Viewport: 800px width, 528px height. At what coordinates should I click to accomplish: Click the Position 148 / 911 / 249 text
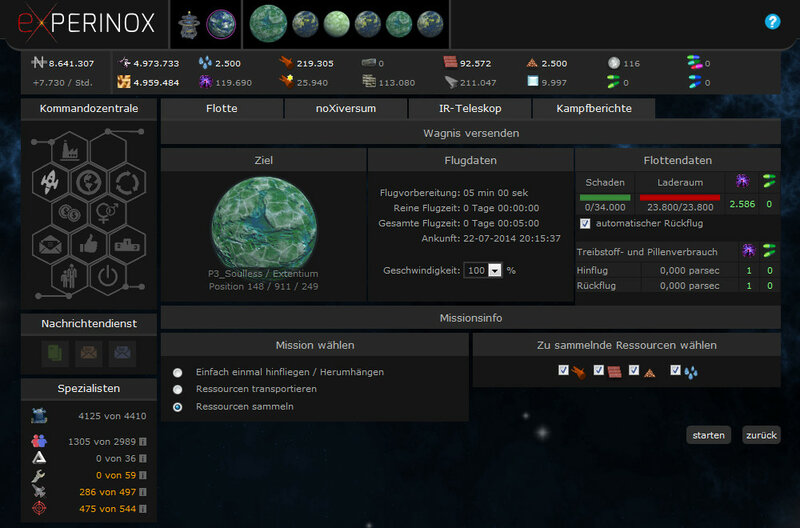coord(263,287)
